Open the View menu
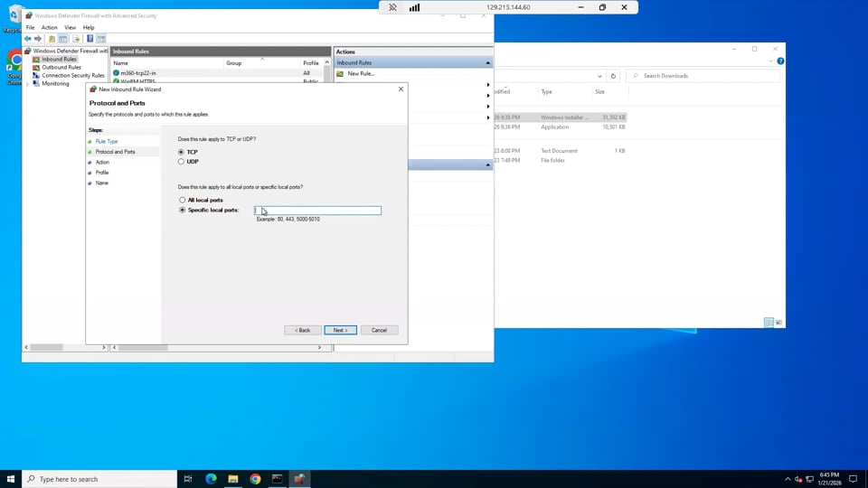The width and height of the screenshot is (868, 488). 70,27
